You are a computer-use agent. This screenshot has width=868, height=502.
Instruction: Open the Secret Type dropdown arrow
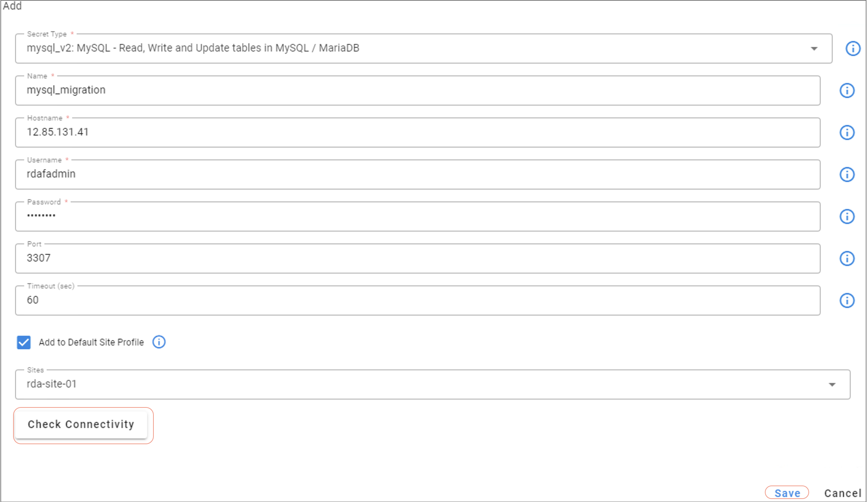(x=814, y=49)
